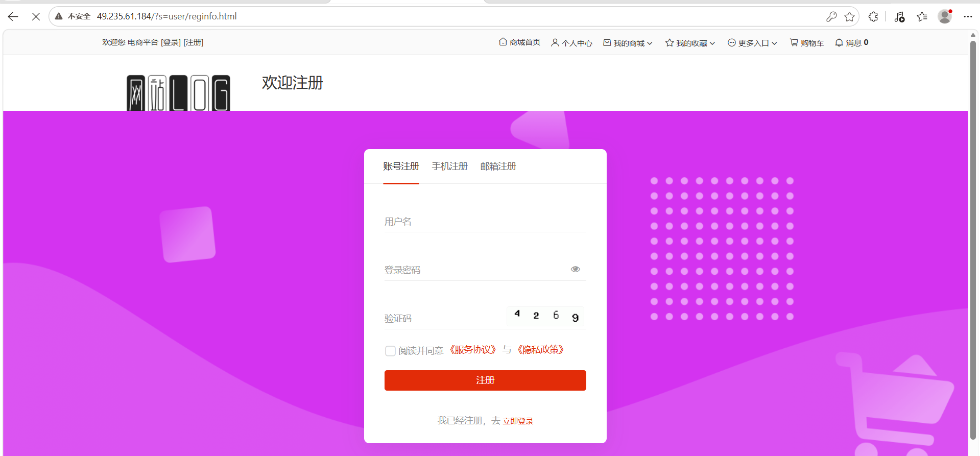Viewport: 980px width, 456px height.
Task: Click the red 注册 button
Action: pyautogui.click(x=485, y=380)
